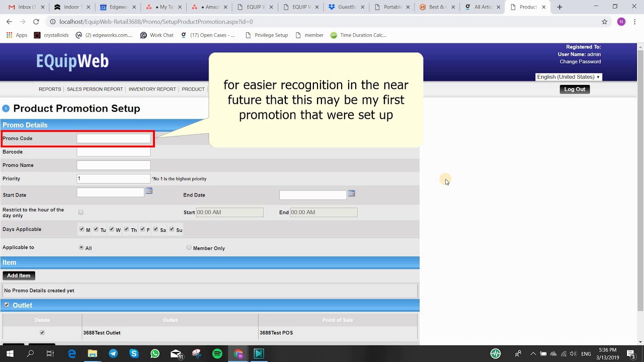Uncheck Sunday in Days Applicable

click(x=172, y=229)
